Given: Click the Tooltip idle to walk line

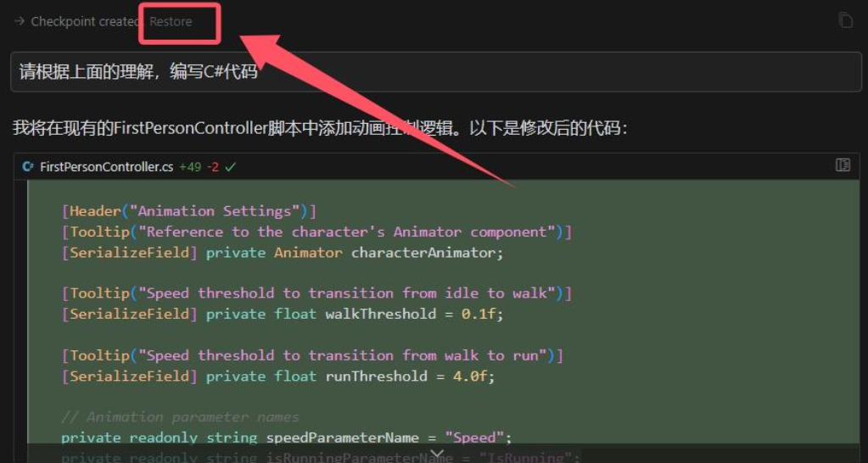Looking at the screenshot, I should coord(316,293).
